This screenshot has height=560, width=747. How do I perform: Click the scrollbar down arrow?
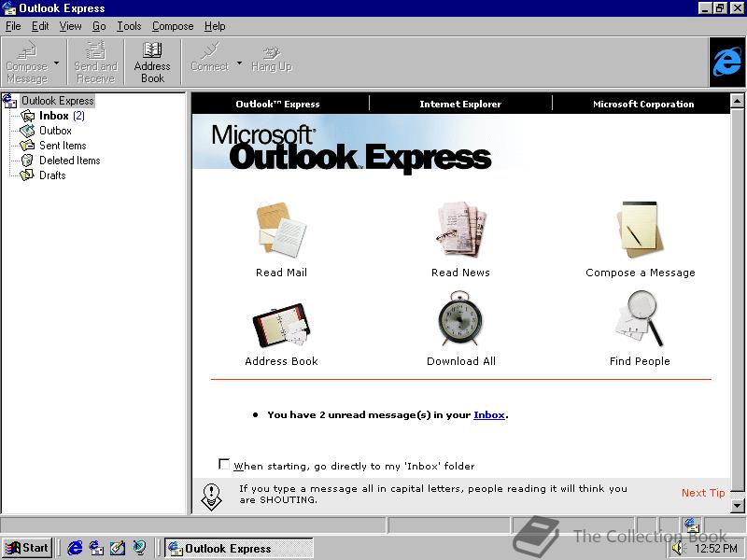(737, 506)
